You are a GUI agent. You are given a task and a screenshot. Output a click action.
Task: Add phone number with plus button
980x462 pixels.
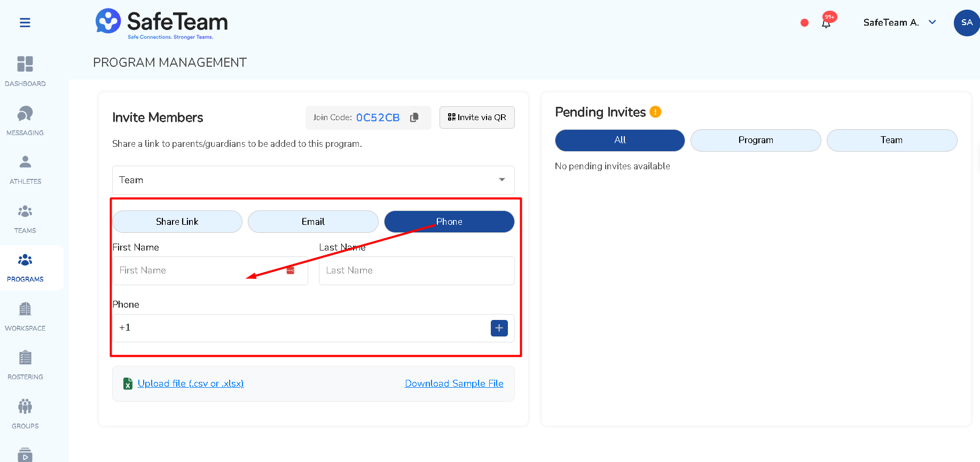pyautogui.click(x=499, y=328)
